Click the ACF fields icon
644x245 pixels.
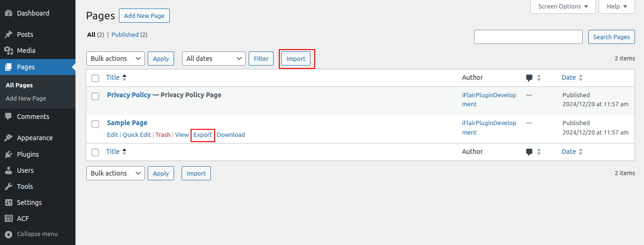(8, 219)
